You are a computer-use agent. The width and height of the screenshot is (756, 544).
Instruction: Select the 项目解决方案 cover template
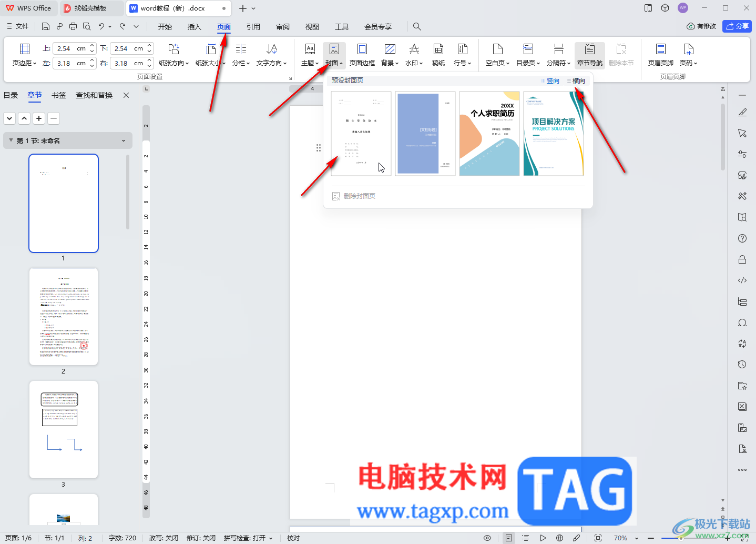(554, 134)
